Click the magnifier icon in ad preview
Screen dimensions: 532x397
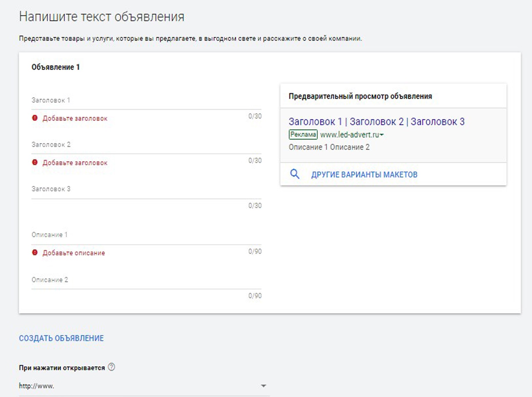[x=295, y=174]
